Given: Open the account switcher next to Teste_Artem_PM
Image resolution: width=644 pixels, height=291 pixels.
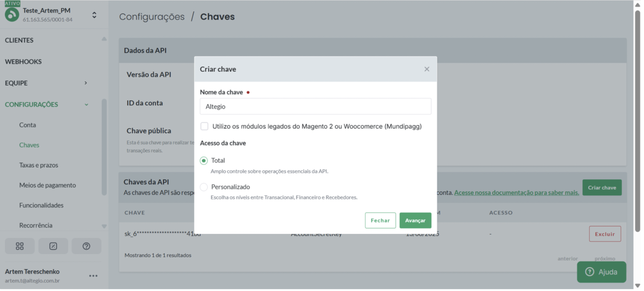Looking at the screenshot, I should click(94, 15).
